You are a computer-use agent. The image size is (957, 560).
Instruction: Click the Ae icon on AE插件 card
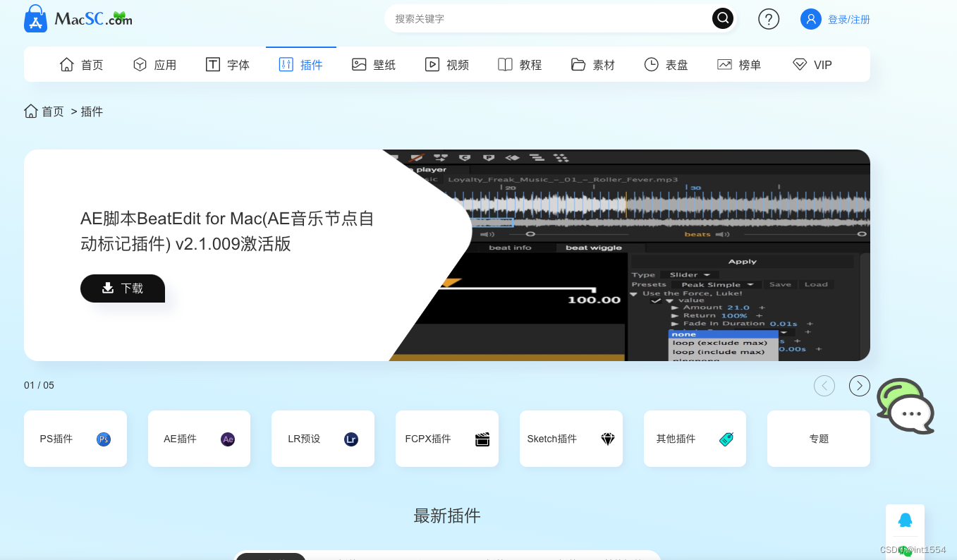tap(227, 439)
